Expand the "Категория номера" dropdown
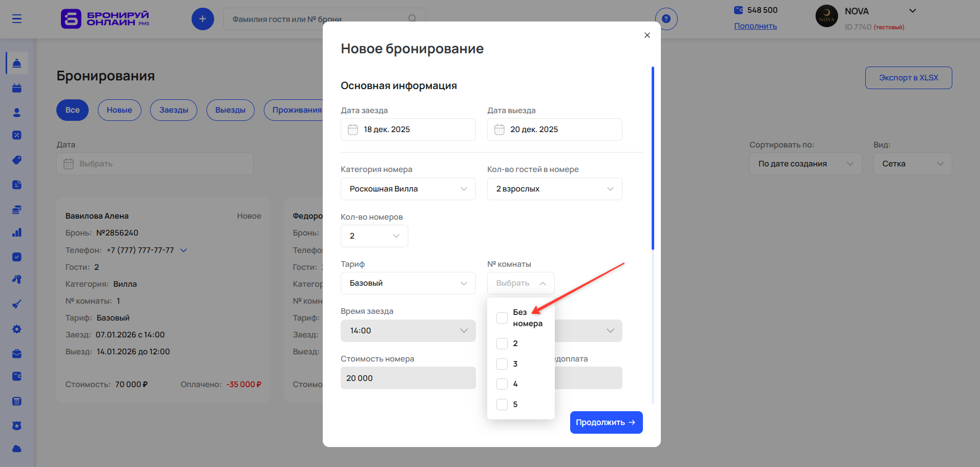 point(408,189)
